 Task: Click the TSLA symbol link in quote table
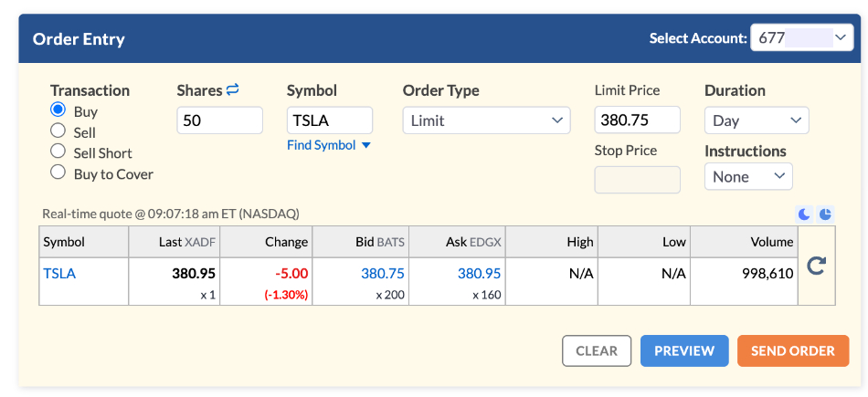point(59,273)
